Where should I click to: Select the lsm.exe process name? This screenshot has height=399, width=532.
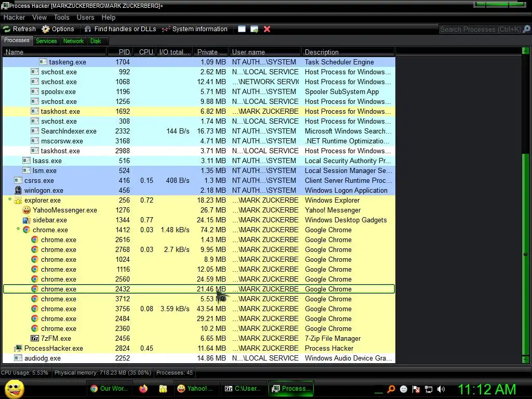click(x=45, y=170)
